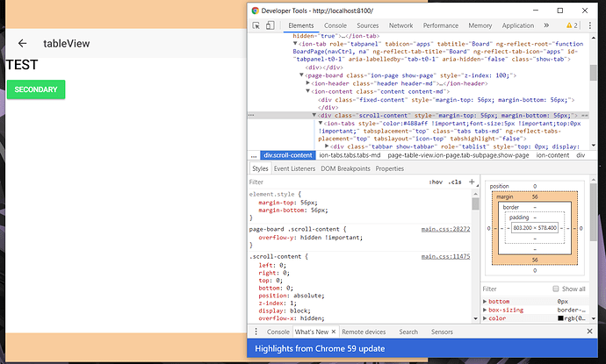
Task: Activate the inspect element picker icon
Action: tap(257, 26)
